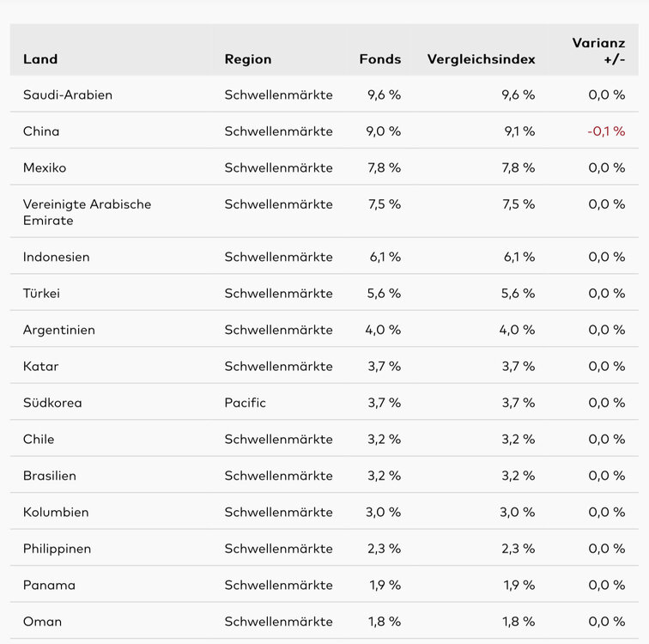The height and width of the screenshot is (644, 649).
Task: Sort by Vergleichsindex column header
Action: [x=481, y=59]
